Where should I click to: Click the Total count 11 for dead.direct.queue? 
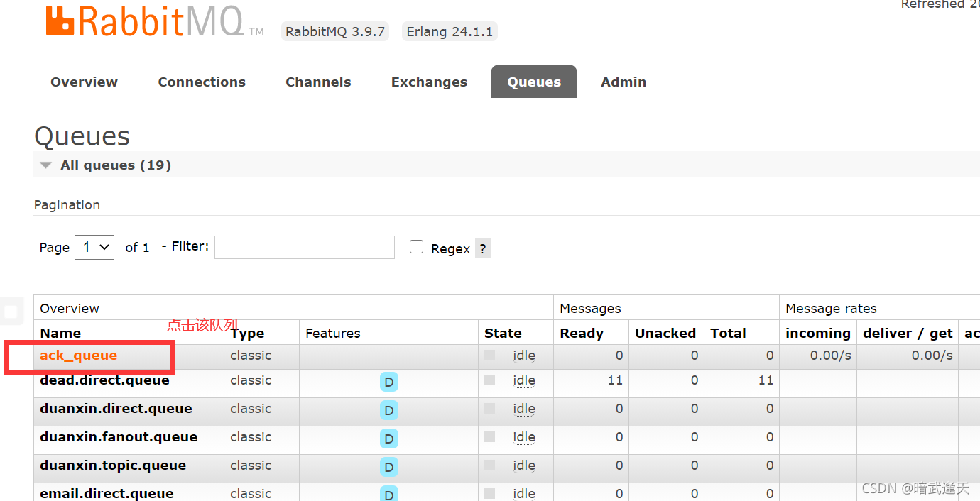pyautogui.click(x=766, y=380)
